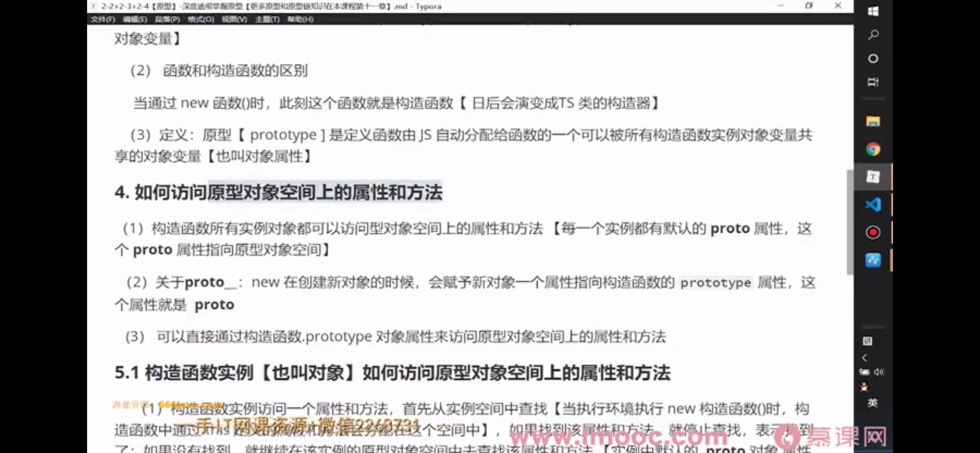Open Visual Studio Code from taskbar
Screen dimensions: 980x453
pos(873,204)
